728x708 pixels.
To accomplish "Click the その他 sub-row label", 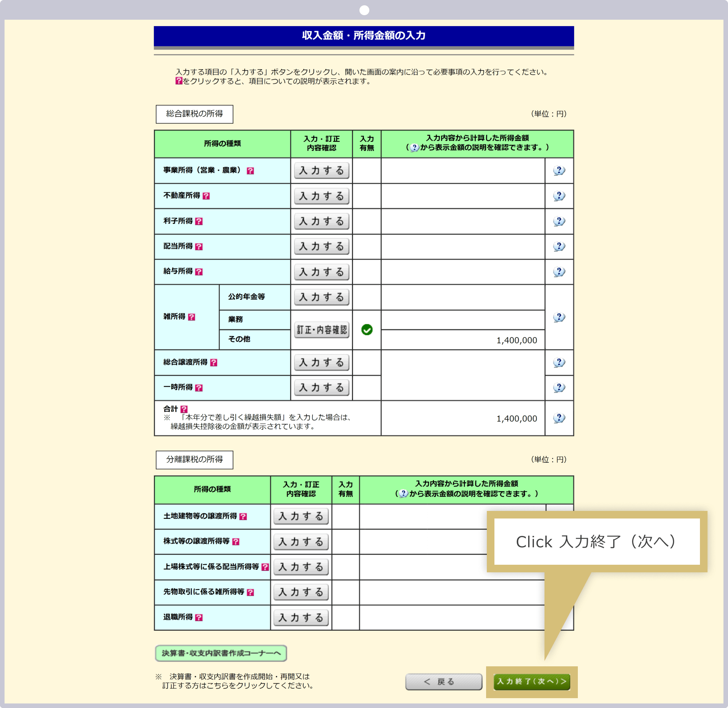I will click(239, 339).
